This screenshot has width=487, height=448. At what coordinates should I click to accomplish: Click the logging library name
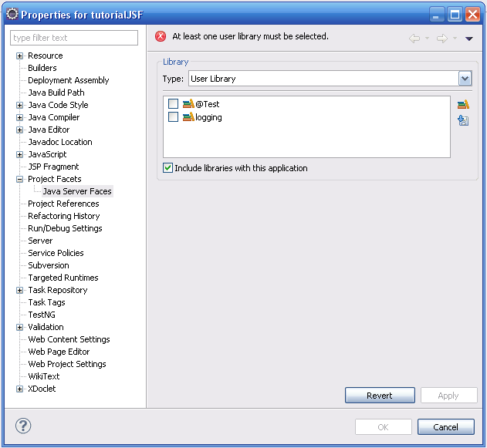click(208, 117)
